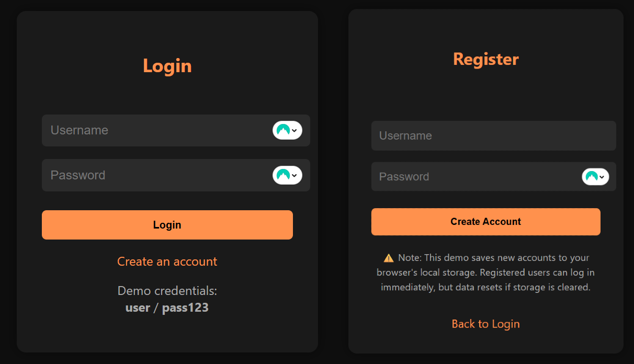Select the "Back to Login" link
This screenshot has height=364, width=634.
(x=485, y=324)
